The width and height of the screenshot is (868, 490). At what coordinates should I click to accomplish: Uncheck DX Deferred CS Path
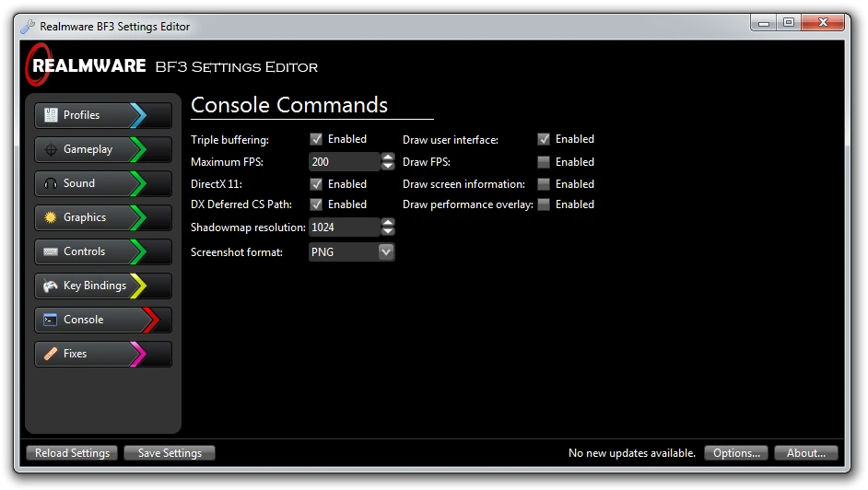[x=316, y=204]
